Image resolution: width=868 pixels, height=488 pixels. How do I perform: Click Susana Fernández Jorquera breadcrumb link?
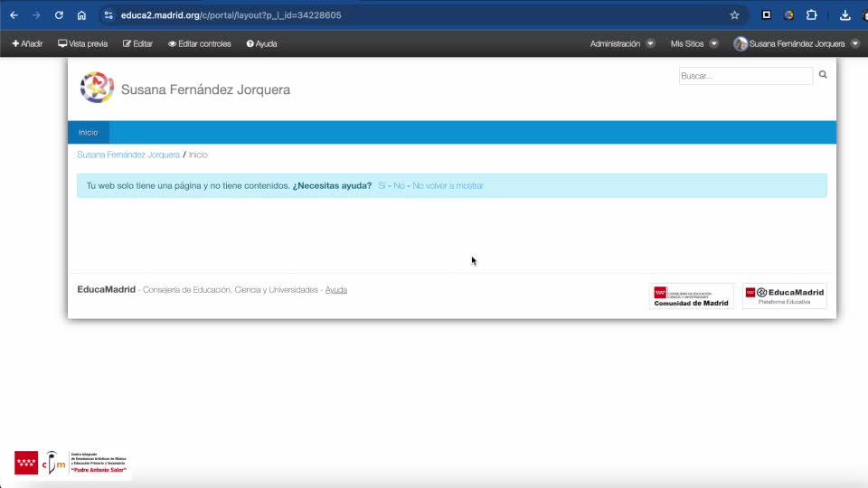pos(128,155)
